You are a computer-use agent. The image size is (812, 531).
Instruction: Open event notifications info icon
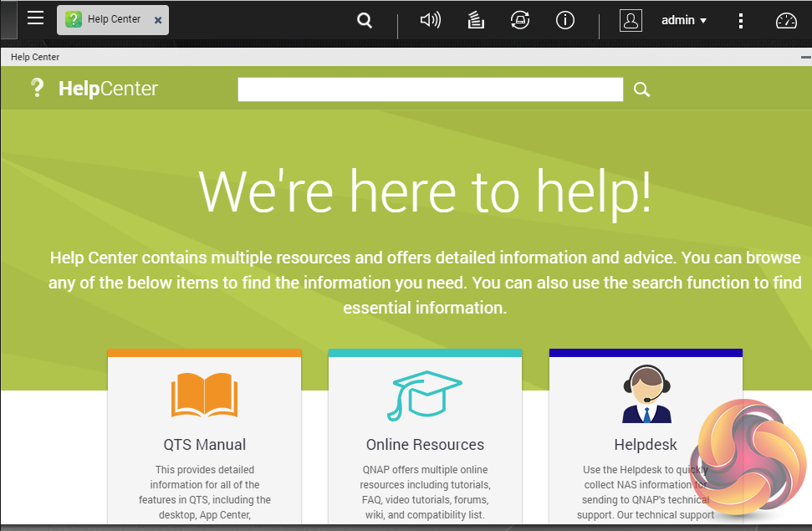pyautogui.click(x=565, y=20)
